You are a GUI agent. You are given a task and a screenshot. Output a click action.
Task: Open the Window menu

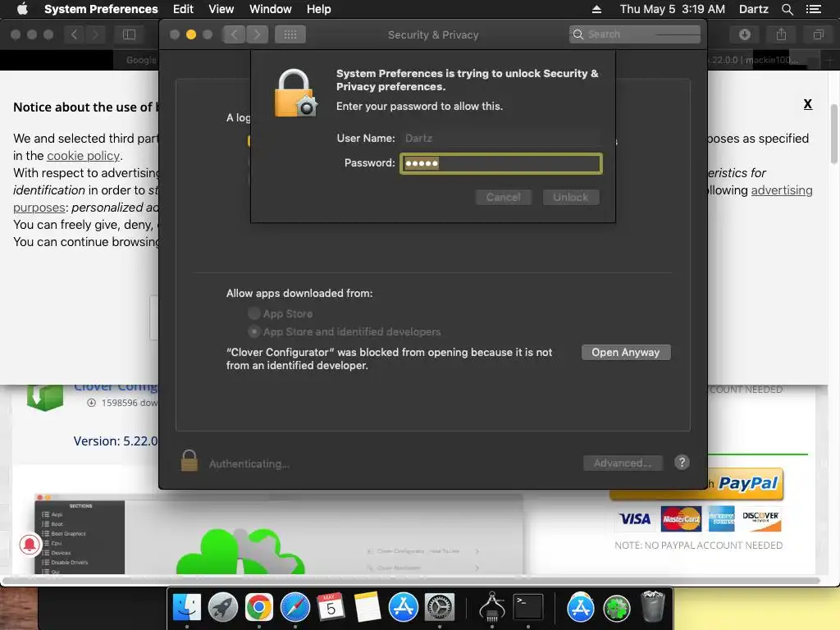point(270,9)
